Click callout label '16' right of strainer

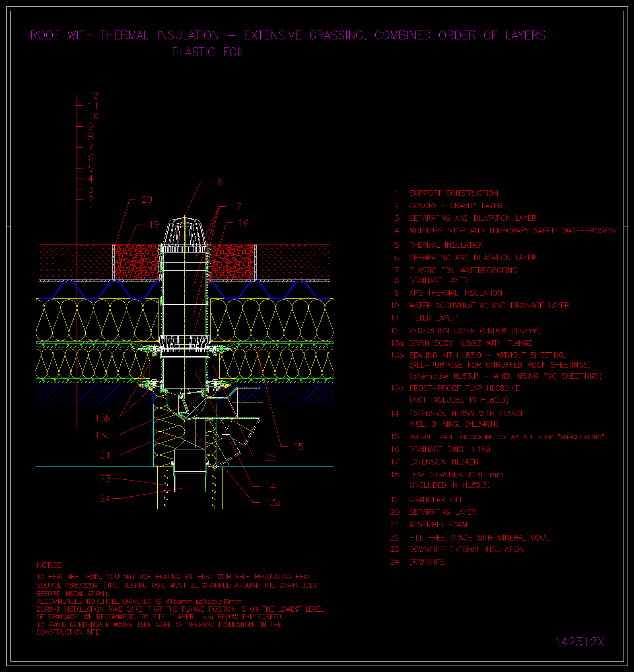click(x=243, y=223)
